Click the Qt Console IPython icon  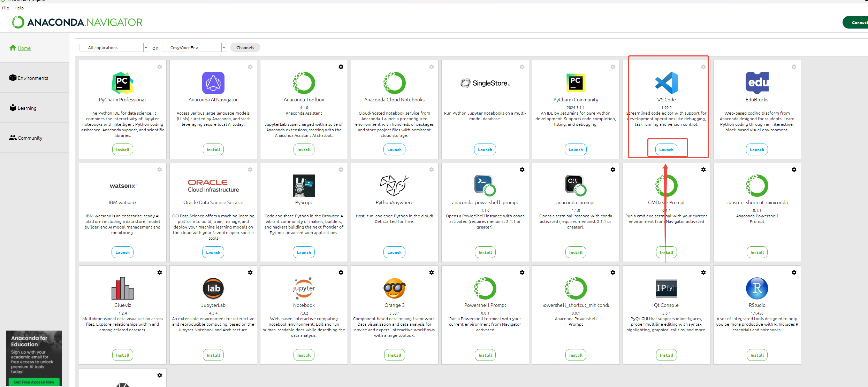click(666, 288)
